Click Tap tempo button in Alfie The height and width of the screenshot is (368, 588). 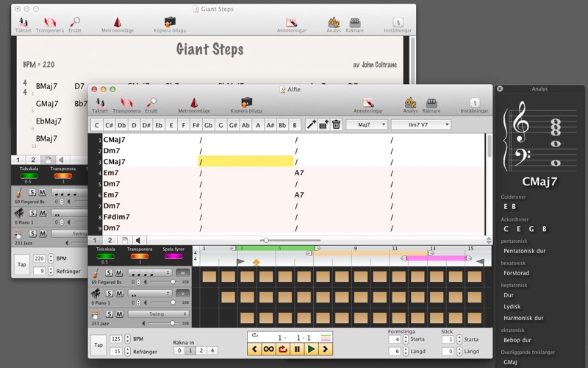pos(98,344)
